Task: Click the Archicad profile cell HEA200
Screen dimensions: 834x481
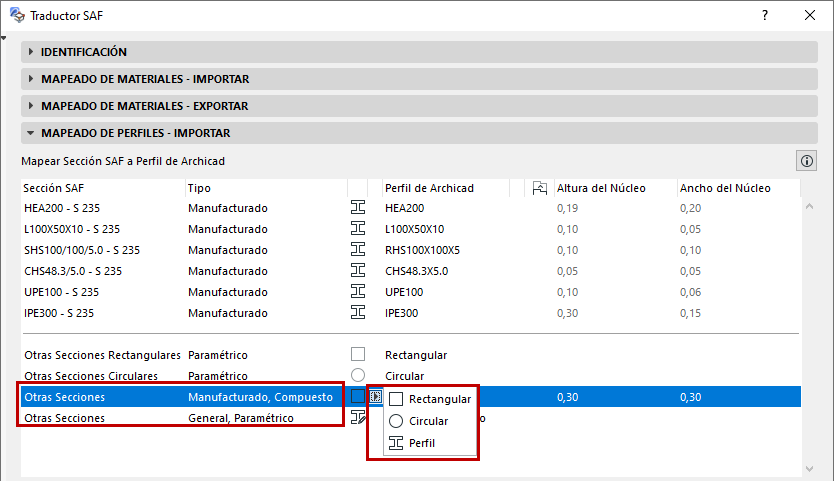Action: [404, 208]
